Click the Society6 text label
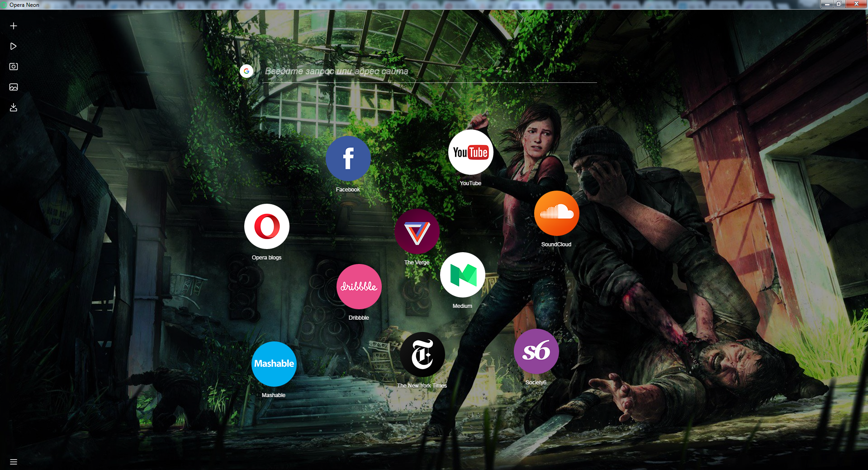Image resolution: width=868 pixels, height=470 pixels. click(x=536, y=383)
